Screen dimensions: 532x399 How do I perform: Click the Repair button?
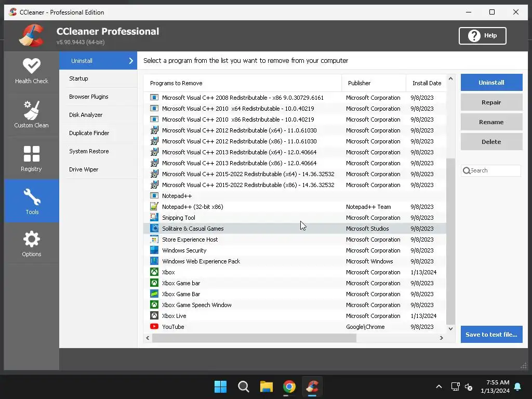(491, 102)
